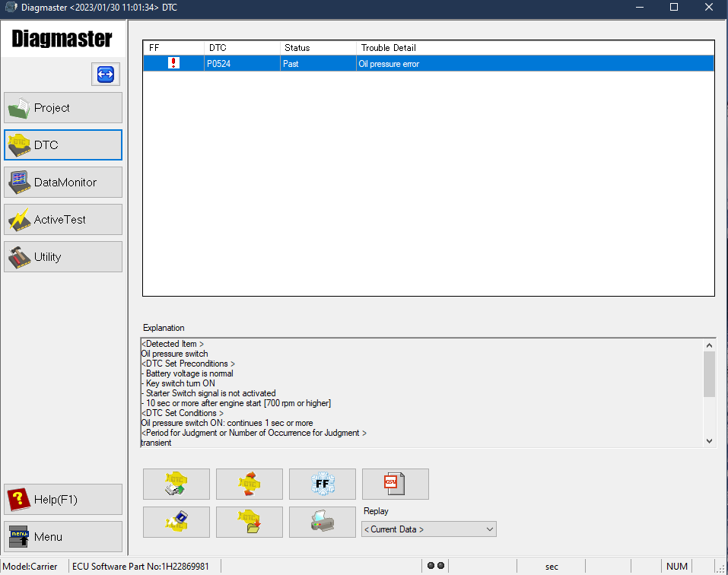The width and height of the screenshot is (728, 575).
Task: Sort by the Status column header
Action: click(318, 48)
